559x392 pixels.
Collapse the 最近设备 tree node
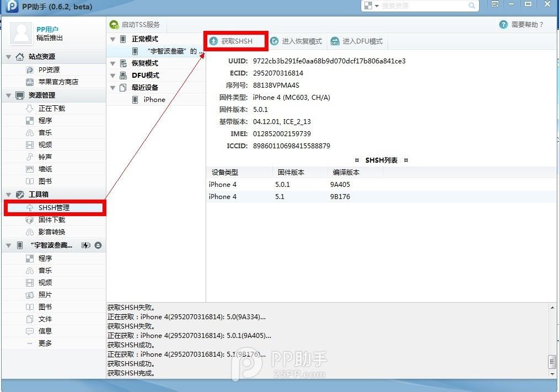(x=112, y=88)
